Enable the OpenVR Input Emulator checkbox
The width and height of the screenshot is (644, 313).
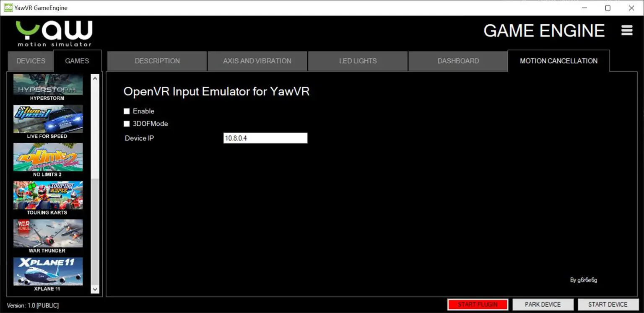tap(127, 111)
